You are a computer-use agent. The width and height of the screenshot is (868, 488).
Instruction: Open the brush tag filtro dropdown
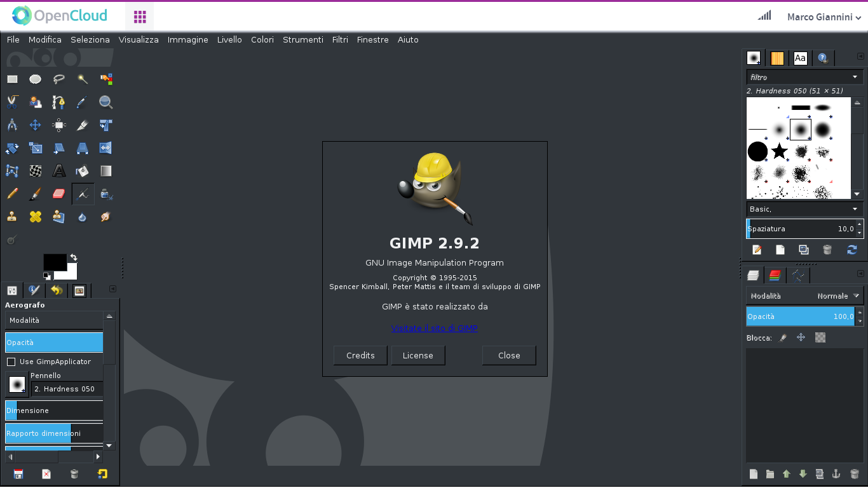click(804, 77)
